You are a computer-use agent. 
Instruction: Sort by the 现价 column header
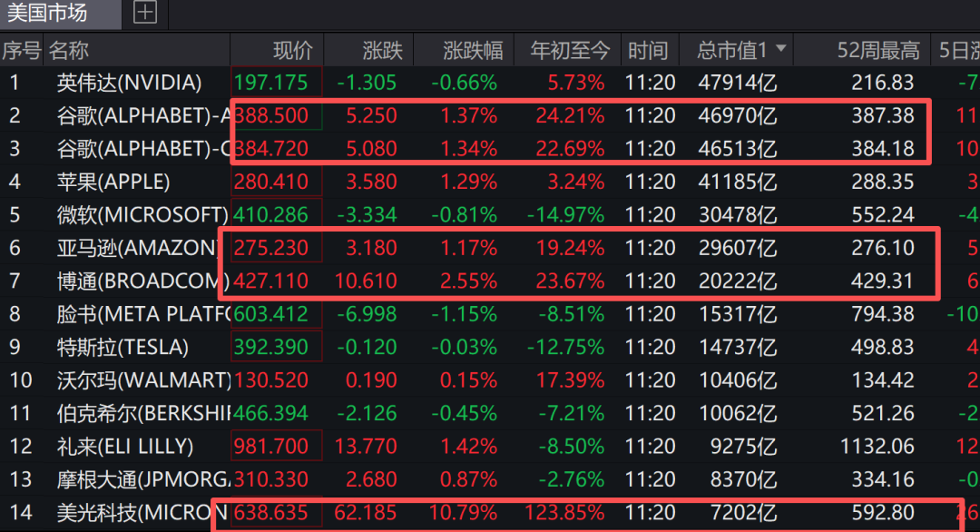click(292, 51)
